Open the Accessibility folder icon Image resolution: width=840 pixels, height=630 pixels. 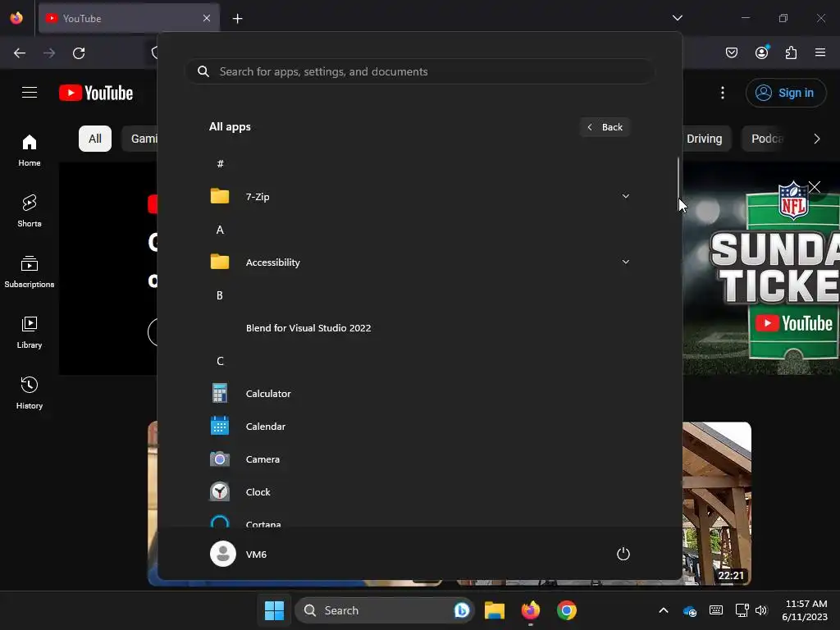220,262
